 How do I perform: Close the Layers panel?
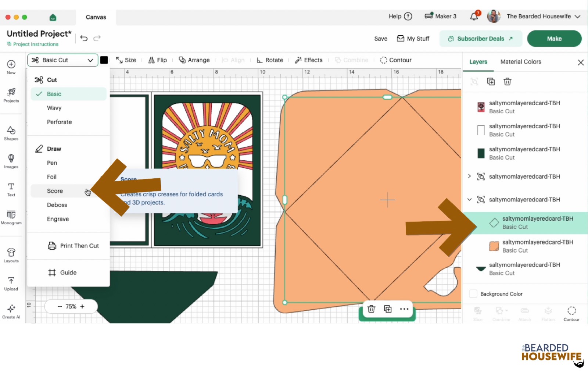coord(581,63)
